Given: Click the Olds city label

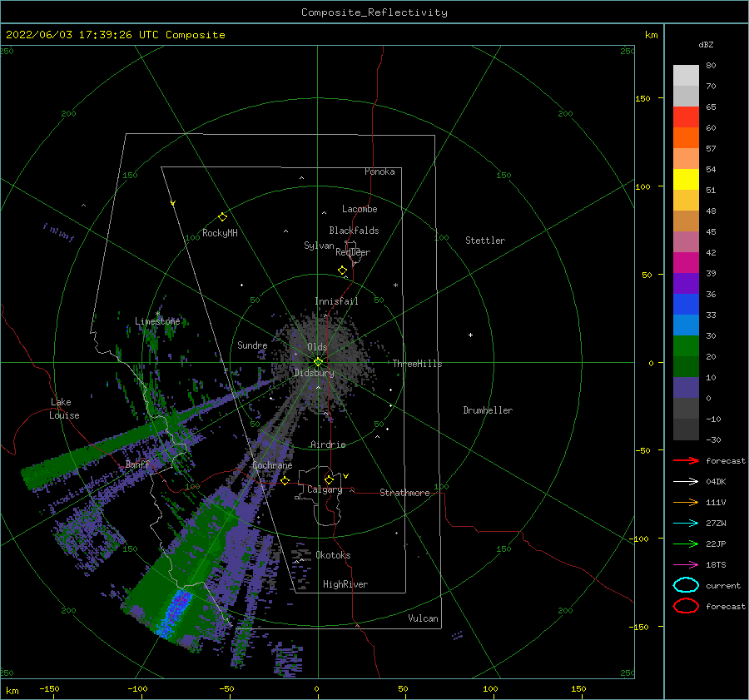Looking at the screenshot, I should (317, 347).
